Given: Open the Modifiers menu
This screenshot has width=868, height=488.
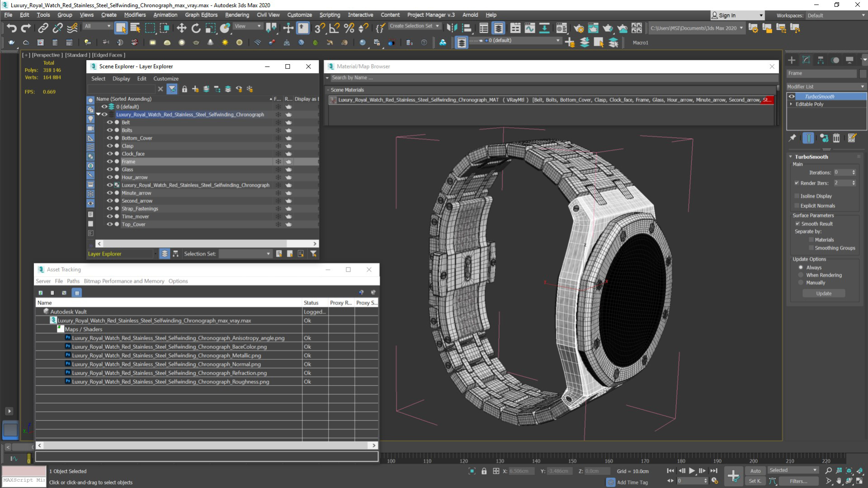Looking at the screenshot, I should pyautogui.click(x=135, y=15).
